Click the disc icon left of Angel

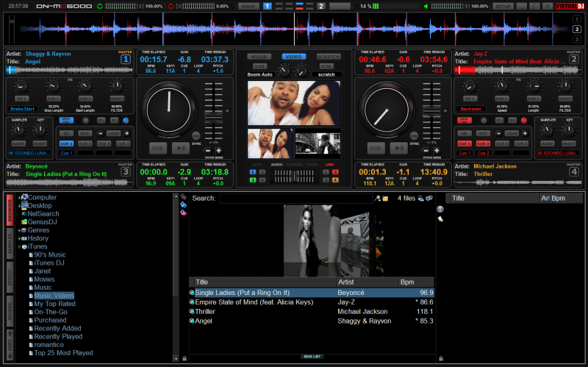pyautogui.click(x=192, y=321)
